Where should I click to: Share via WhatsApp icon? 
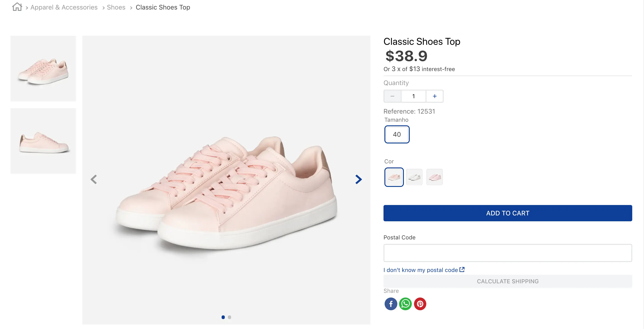[405, 304]
